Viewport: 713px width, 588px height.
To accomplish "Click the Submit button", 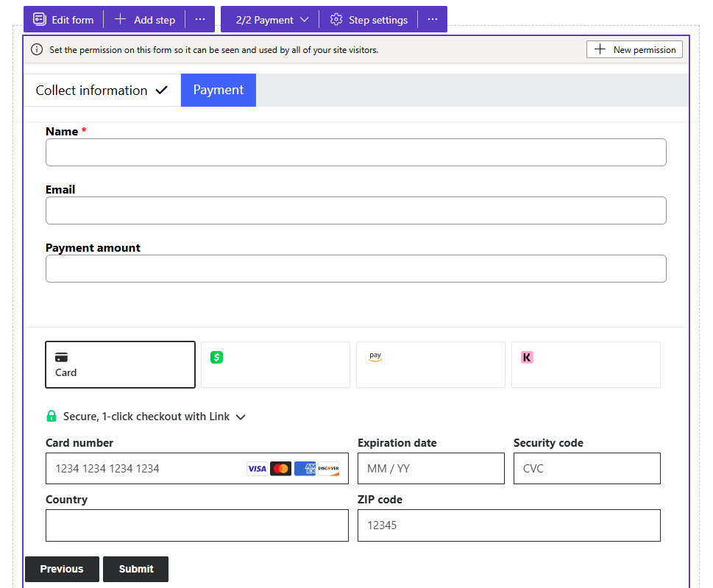I will pos(136,569).
